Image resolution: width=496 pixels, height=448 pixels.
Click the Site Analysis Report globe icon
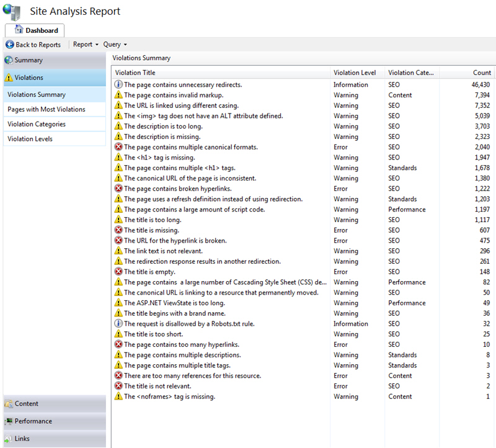click(12, 11)
